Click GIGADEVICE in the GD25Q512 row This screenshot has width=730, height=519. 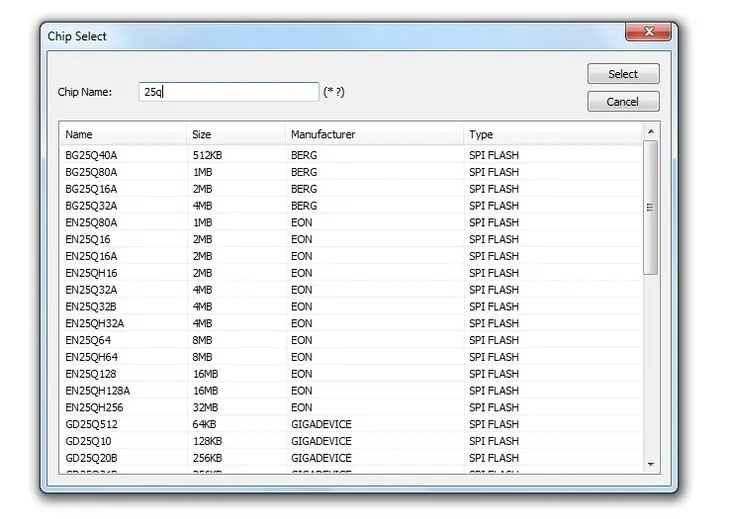tap(321, 425)
